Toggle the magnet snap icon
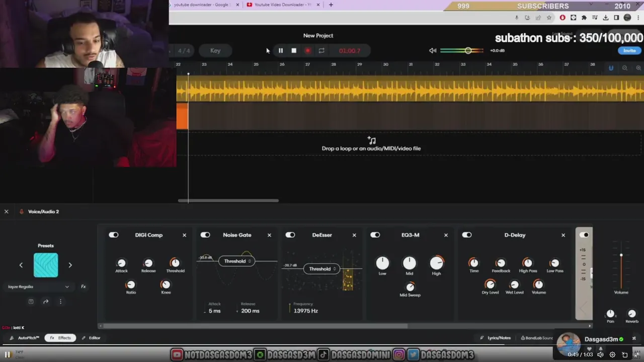 click(x=611, y=68)
